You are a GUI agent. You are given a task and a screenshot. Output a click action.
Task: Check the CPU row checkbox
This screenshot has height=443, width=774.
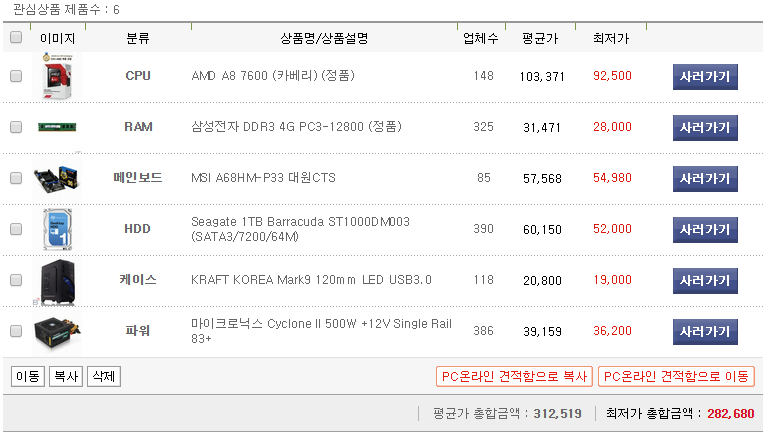[x=16, y=76]
